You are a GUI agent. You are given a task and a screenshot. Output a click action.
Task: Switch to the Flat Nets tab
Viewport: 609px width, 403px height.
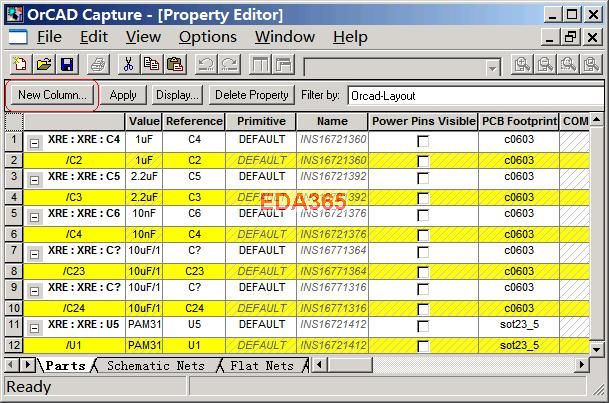[262, 366]
